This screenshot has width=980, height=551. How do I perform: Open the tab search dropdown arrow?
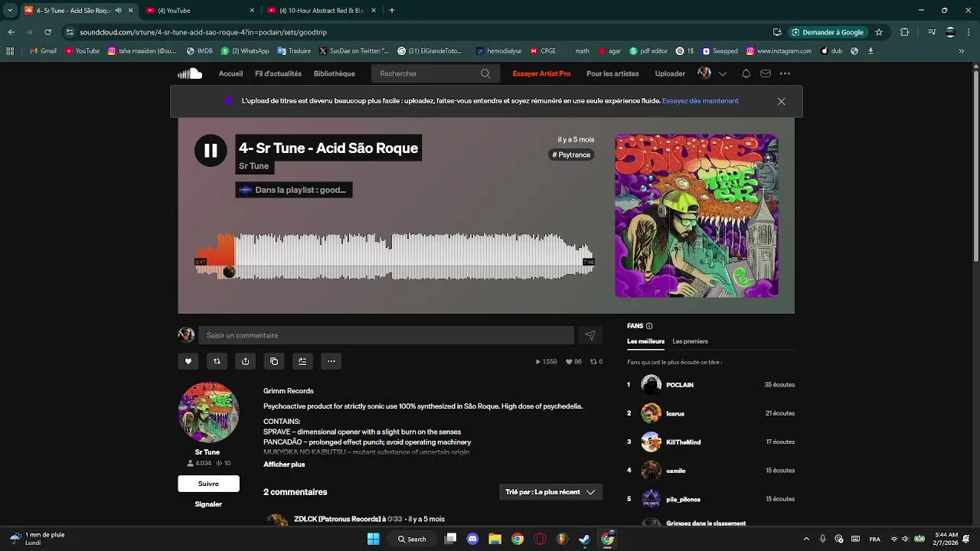(x=10, y=11)
